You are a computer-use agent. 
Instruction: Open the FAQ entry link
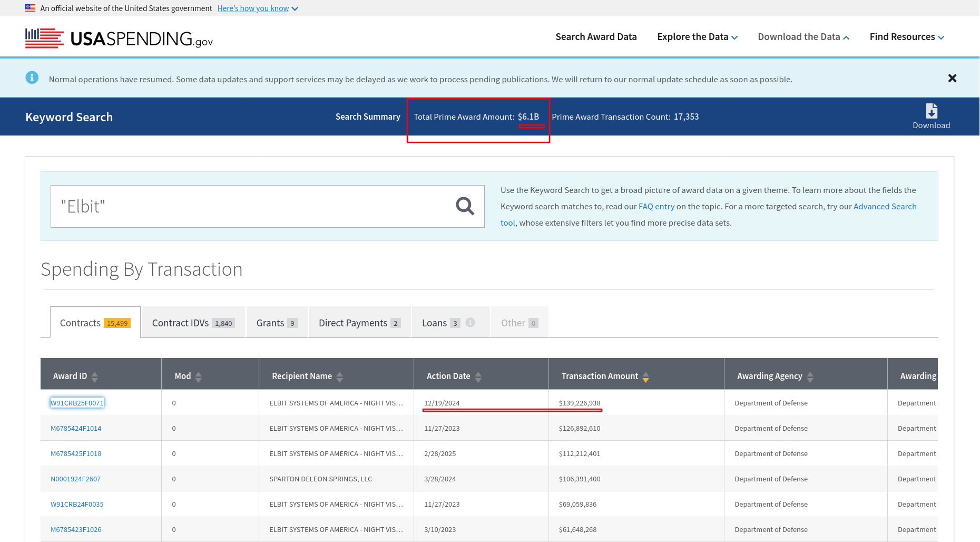(656, 207)
